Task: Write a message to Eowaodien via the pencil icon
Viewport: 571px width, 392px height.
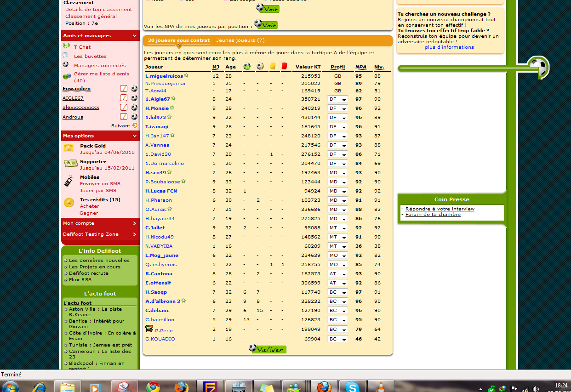Action: [x=123, y=89]
